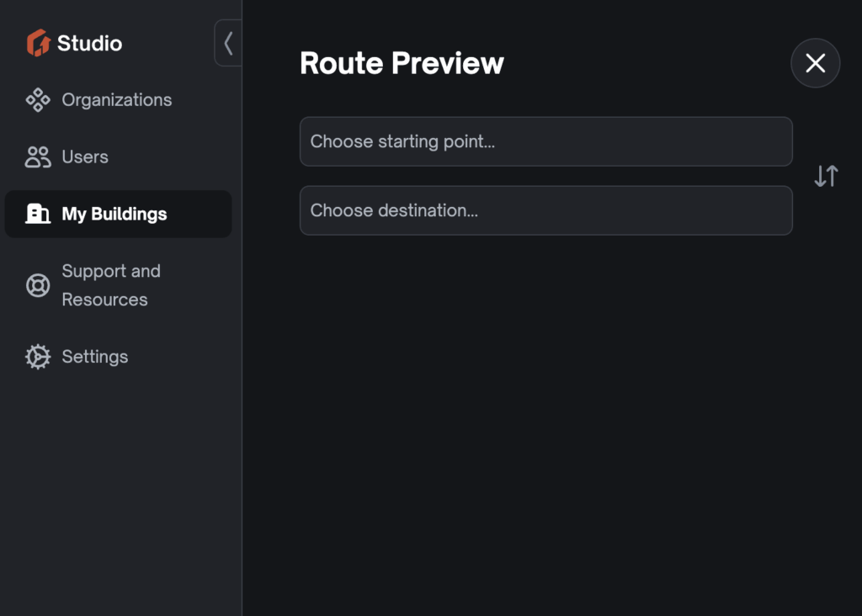The image size is (862, 616).
Task: Click the Choose destination field
Action: pyautogui.click(x=545, y=210)
